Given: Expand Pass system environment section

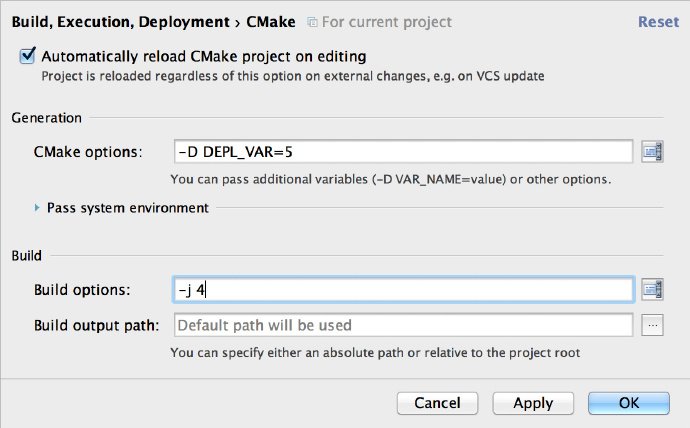Looking at the screenshot, I should coord(37,208).
